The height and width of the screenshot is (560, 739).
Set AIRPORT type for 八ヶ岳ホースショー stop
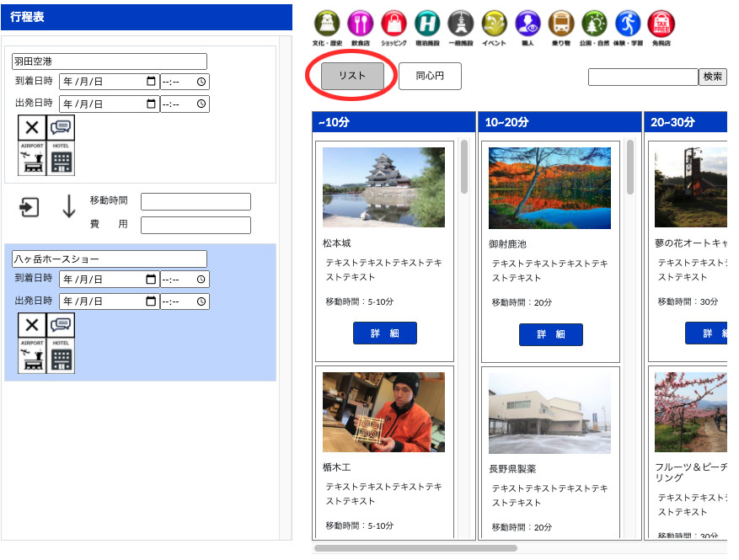32,356
